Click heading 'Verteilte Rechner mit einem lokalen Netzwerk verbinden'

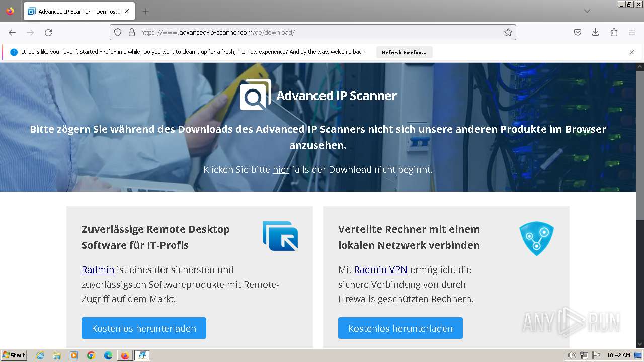[409, 237]
